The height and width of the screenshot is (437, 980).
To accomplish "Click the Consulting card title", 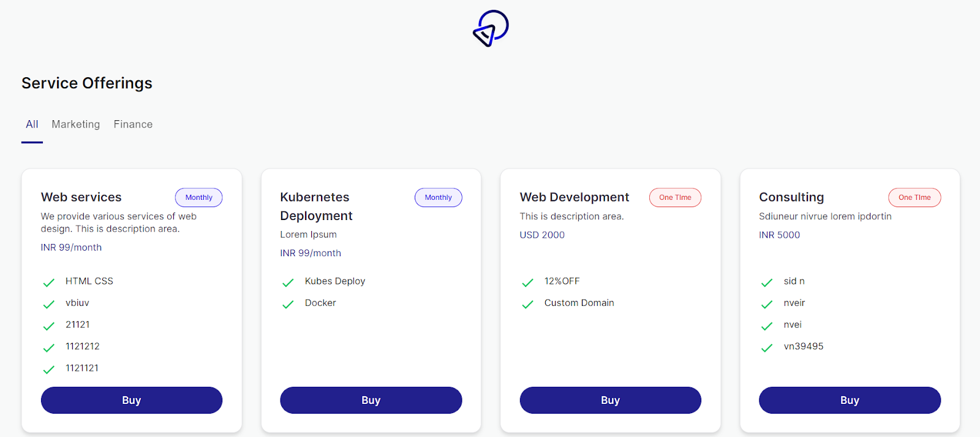I will [791, 197].
